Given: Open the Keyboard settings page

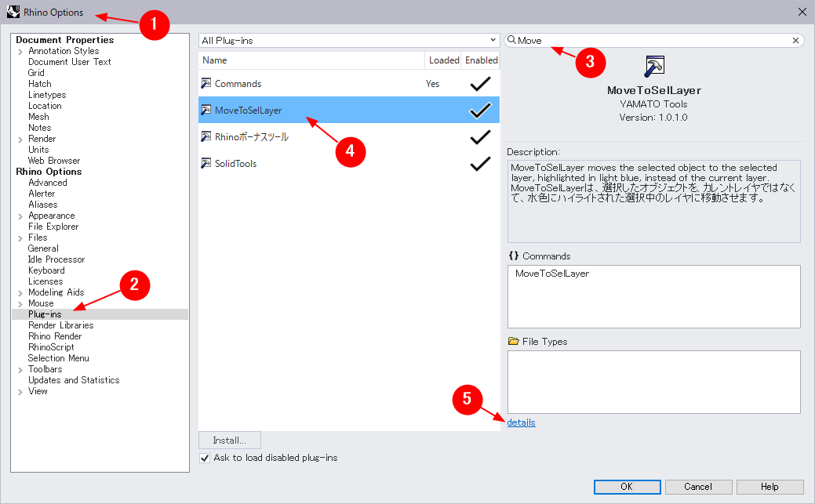Looking at the screenshot, I should click(46, 270).
